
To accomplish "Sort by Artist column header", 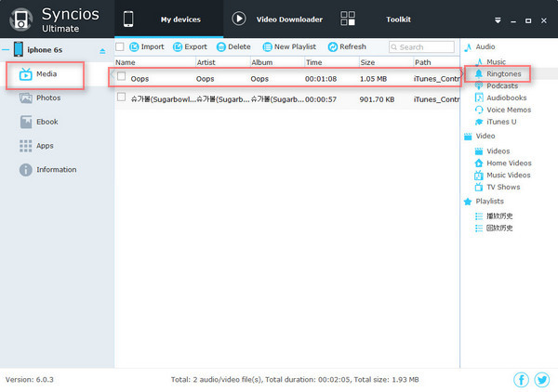I will (x=206, y=62).
